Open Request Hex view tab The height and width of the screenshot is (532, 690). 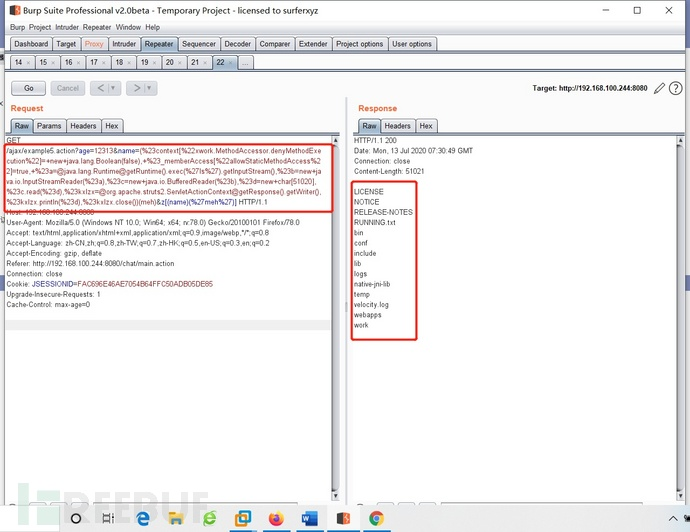[x=112, y=126]
